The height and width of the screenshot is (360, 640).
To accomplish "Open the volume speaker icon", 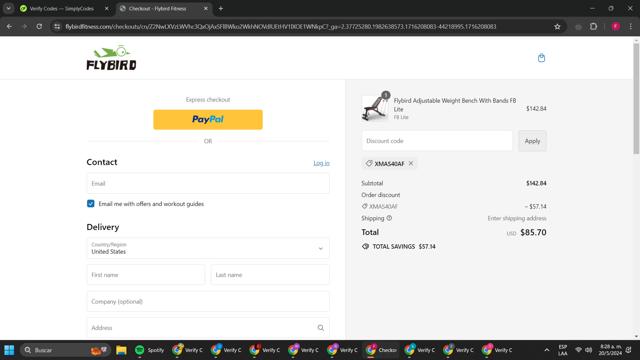I will tap(588, 350).
